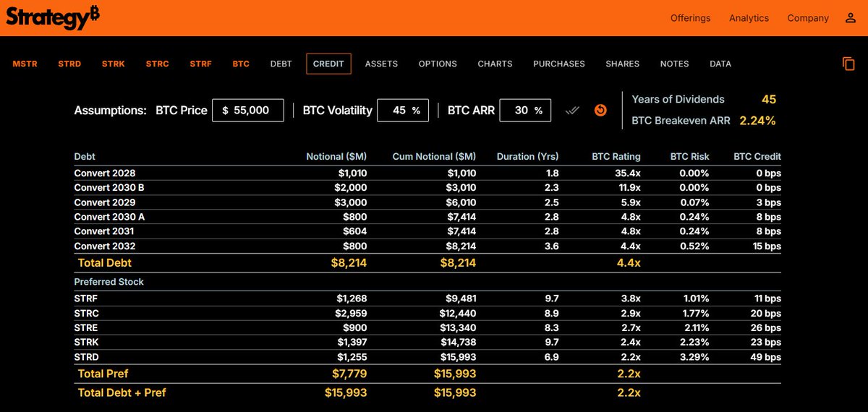Switch to the DATA tab
The image size is (868, 412).
[x=720, y=64]
